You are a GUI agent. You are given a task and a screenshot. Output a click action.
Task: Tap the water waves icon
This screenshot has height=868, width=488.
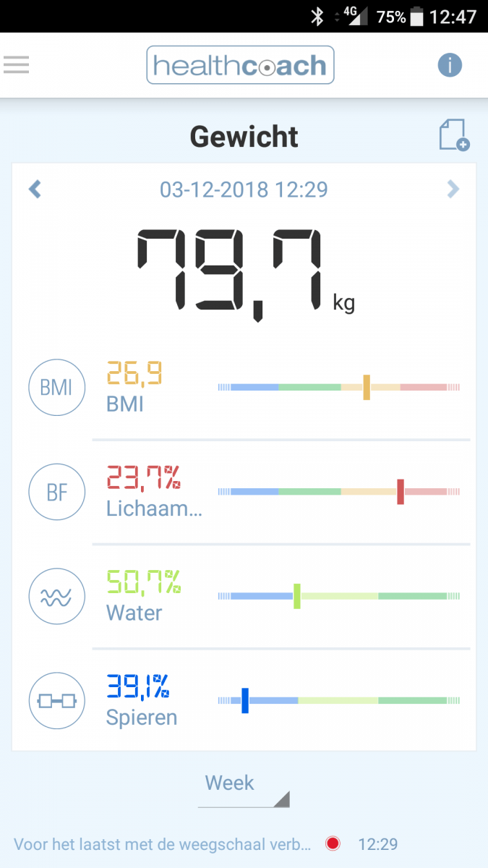(x=56, y=597)
